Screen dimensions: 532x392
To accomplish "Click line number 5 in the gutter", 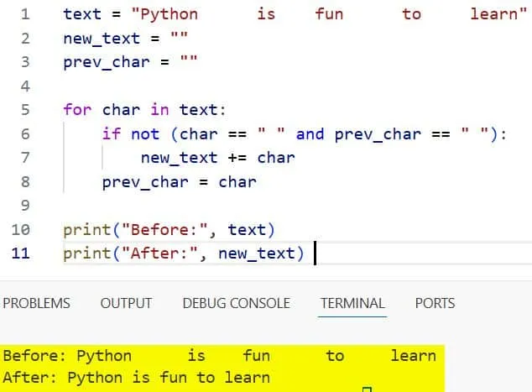I will pyautogui.click(x=24, y=110).
